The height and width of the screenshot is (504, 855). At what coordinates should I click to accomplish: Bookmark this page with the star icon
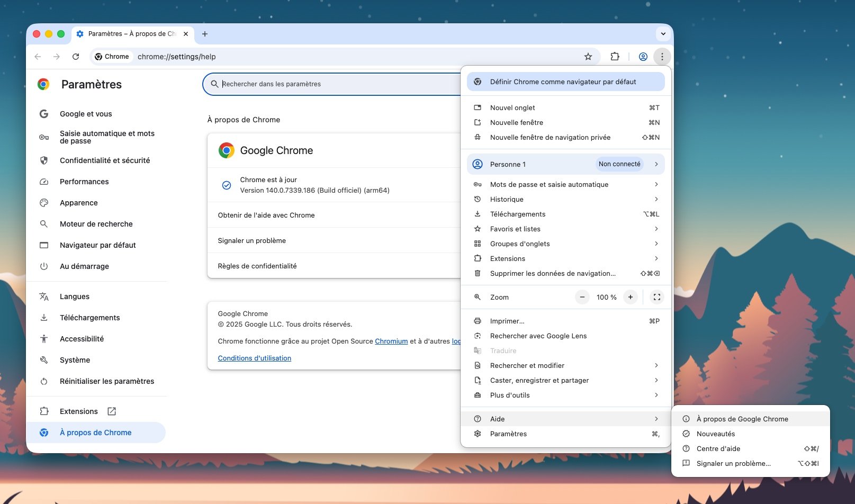click(588, 56)
